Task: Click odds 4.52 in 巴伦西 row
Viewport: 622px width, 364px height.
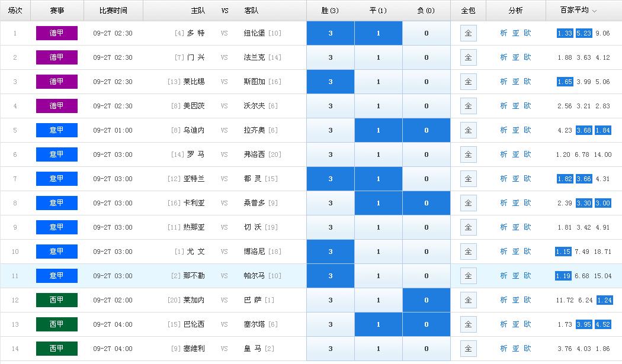Action: (603, 324)
